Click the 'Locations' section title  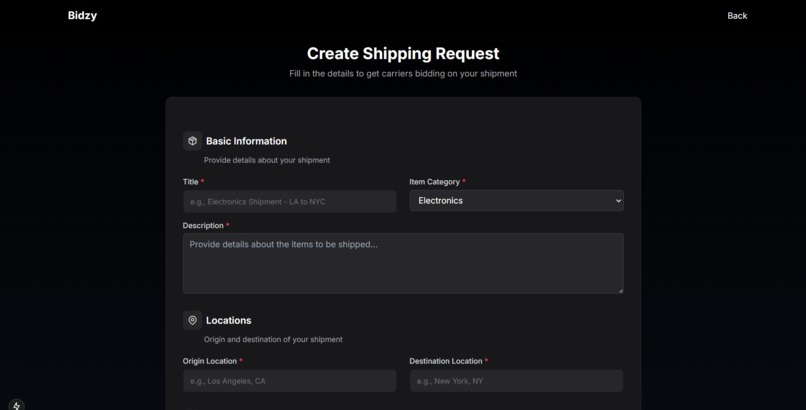[x=229, y=320]
